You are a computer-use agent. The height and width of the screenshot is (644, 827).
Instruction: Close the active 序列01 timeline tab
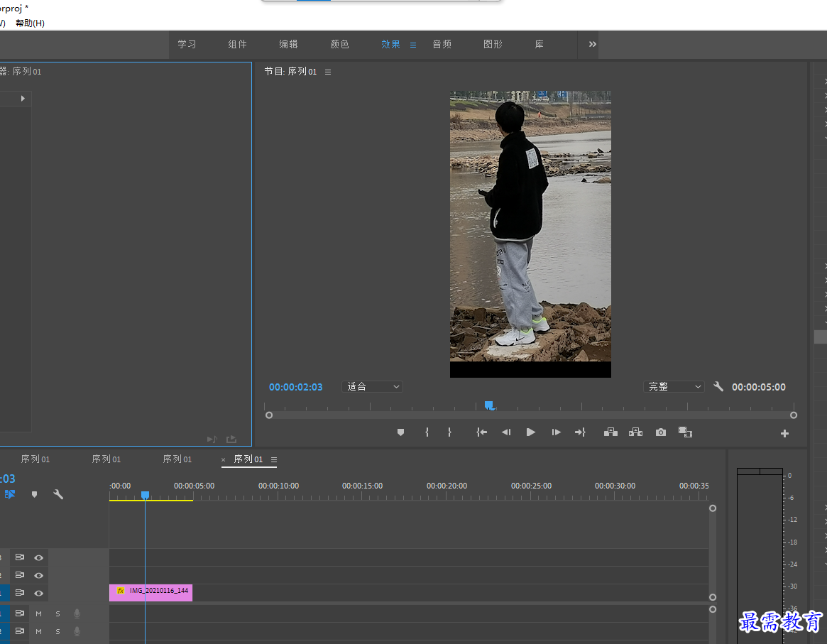coord(223,460)
